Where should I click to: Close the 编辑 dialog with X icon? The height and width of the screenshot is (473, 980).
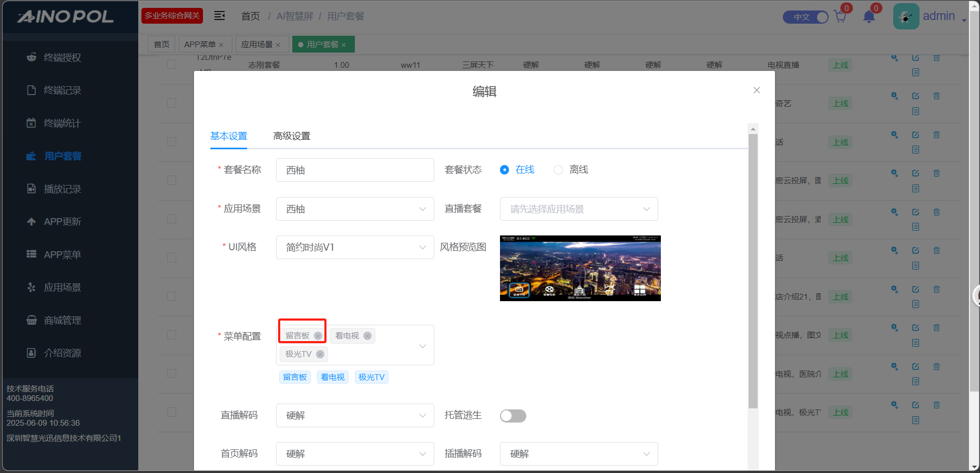pyautogui.click(x=757, y=90)
